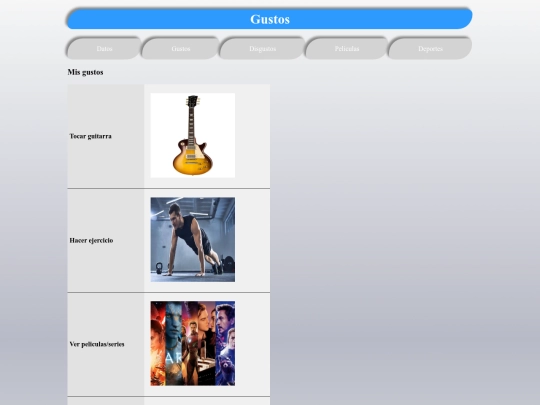Click the man doing push-ups photo
Viewport: 540px width, 405px height.
pyautogui.click(x=193, y=240)
